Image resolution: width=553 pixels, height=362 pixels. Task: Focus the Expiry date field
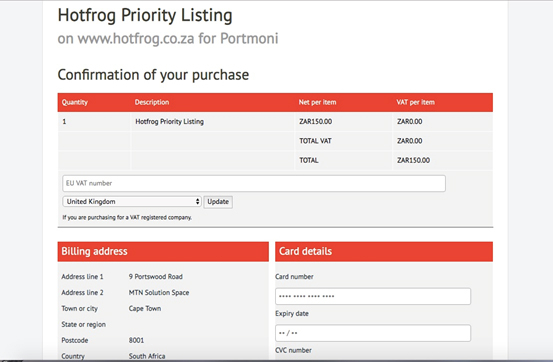(x=373, y=333)
